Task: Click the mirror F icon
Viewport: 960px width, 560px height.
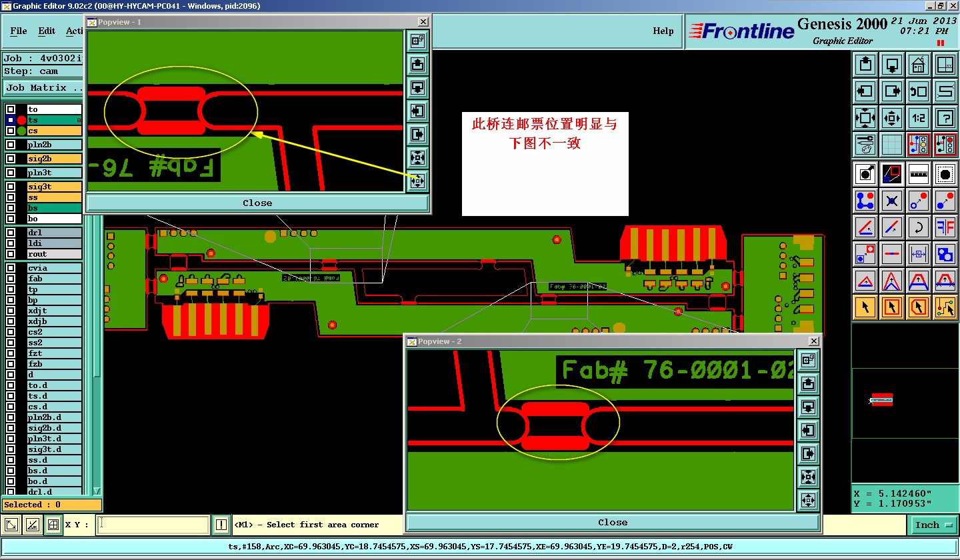Action: coord(945,227)
